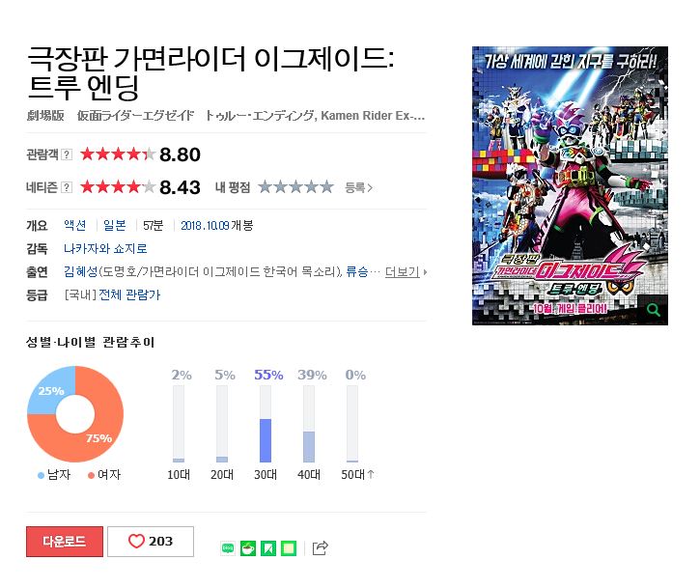Viewport: 700px width, 588px height.
Task: Open actor 김혜성 profile link
Action: click(x=80, y=271)
